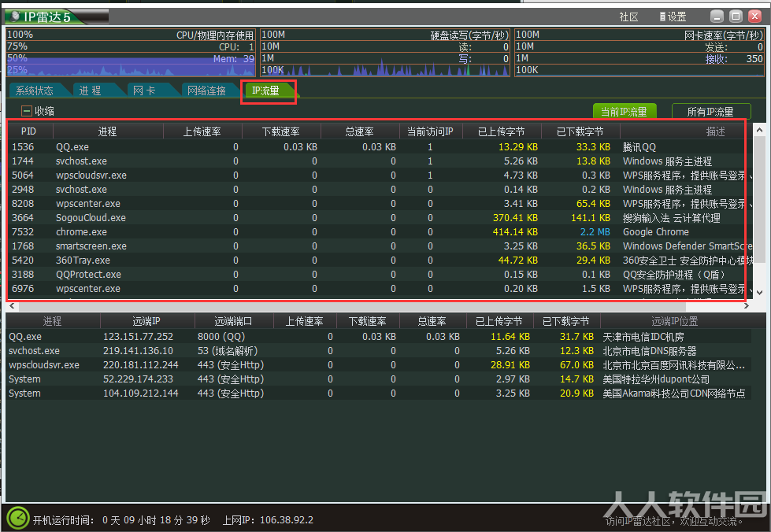Sort process table by PID column header
Viewport: 771px width, 532px height.
click(x=28, y=131)
